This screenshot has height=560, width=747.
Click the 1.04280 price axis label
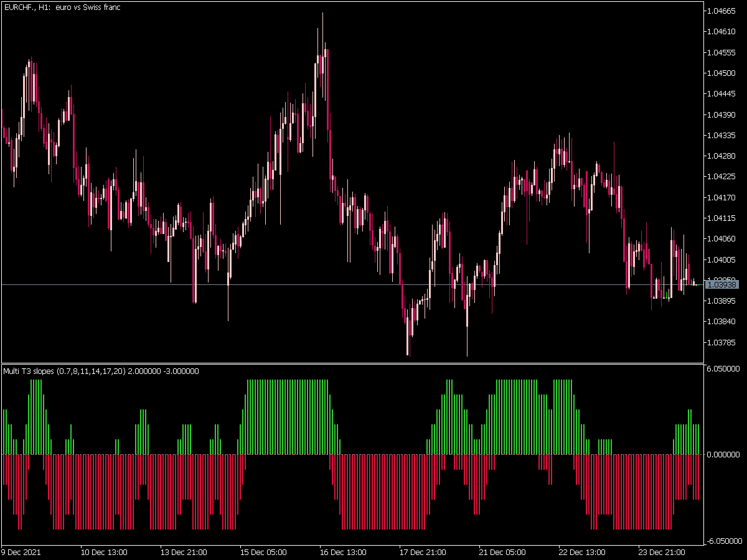point(722,156)
